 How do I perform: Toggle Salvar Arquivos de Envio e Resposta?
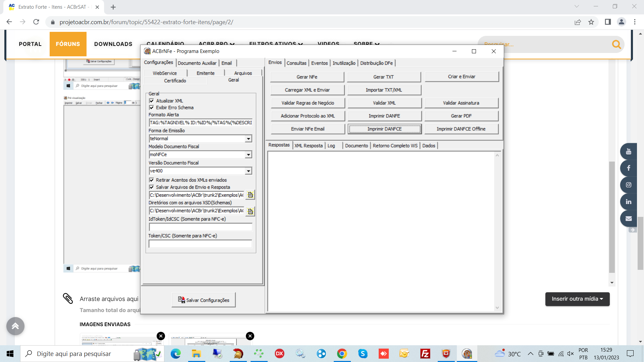(x=152, y=187)
